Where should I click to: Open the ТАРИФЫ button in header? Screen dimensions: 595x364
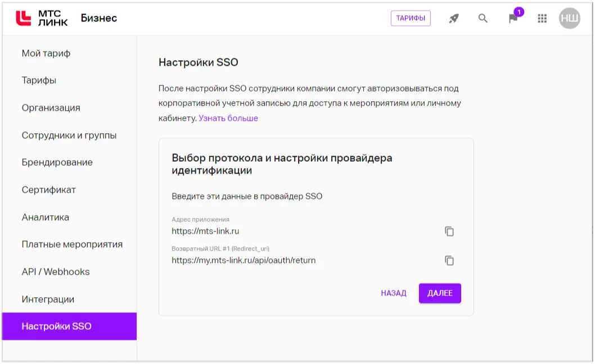[x=411, y=18]
